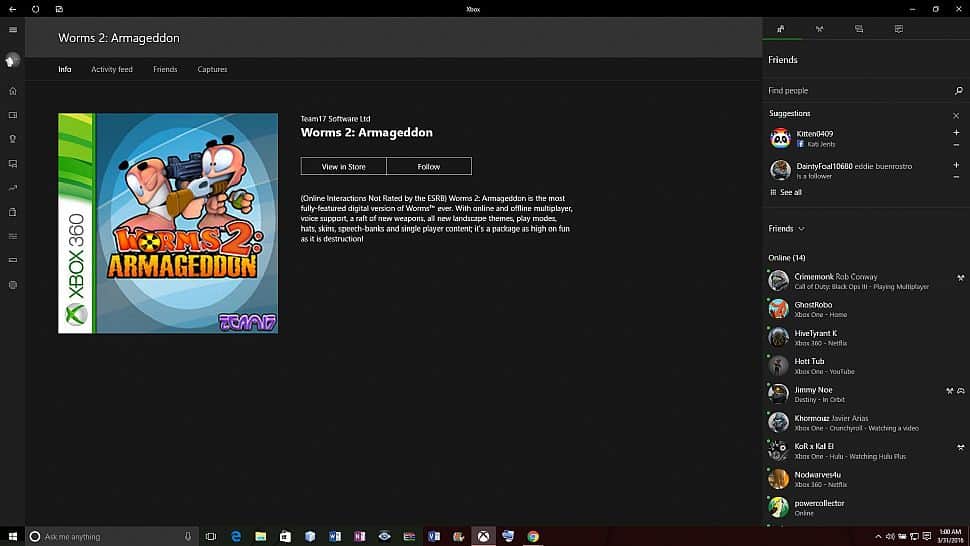This screenshot has height=546, width=970.
Task: Open Achievements trophy icon in the sidebar
Action: coord(13,139)
